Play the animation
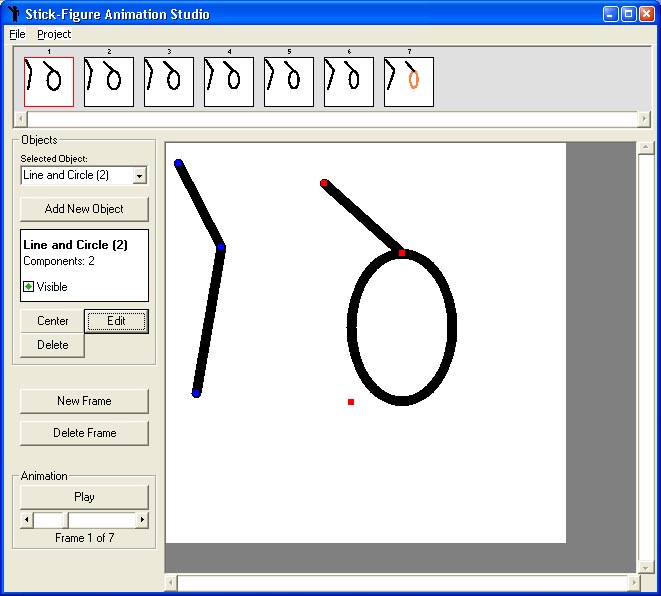 click(84, 497)
